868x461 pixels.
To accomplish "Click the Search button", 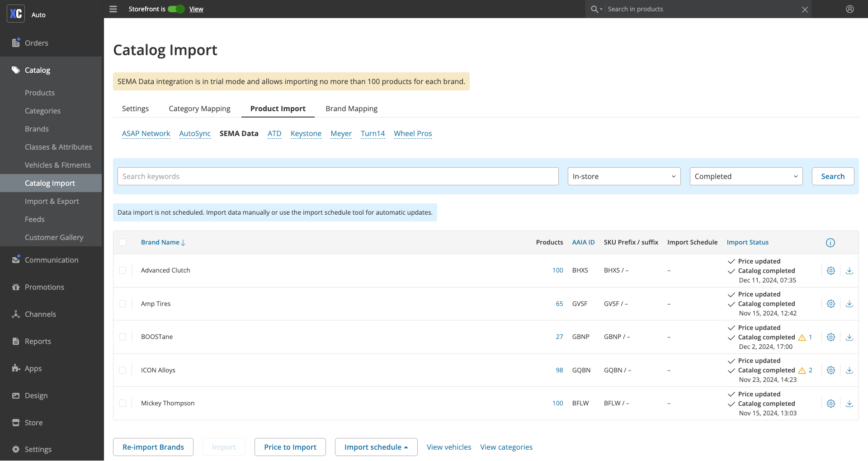I will [x=833, y=176].
